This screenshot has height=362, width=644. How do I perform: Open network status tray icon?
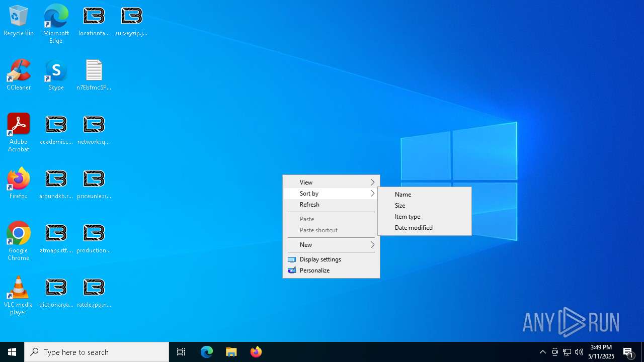(567, 352)
